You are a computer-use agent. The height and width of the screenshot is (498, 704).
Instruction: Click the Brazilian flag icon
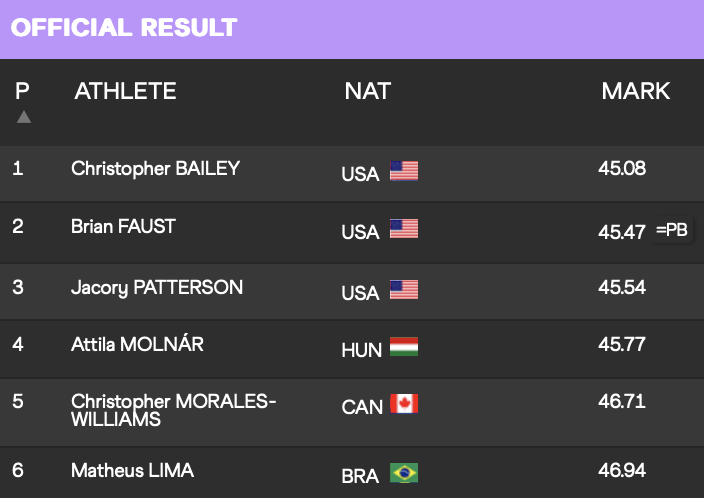tap(404, 473)
